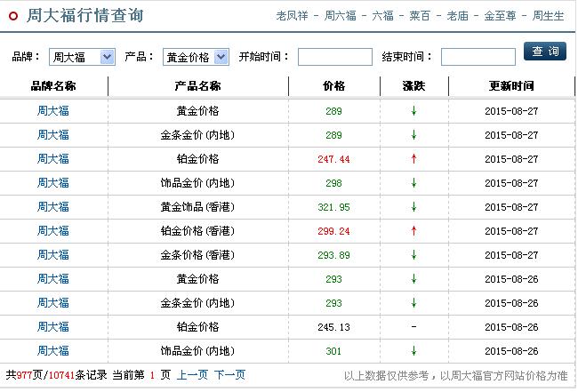
Task: Click 周大福 link in the 321.95 row
Action: 53,207
